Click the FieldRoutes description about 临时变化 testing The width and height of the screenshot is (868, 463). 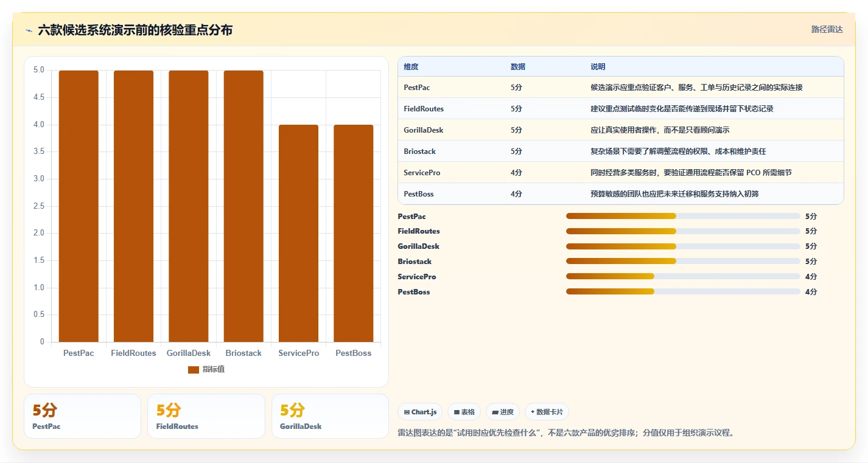(682, 109)
